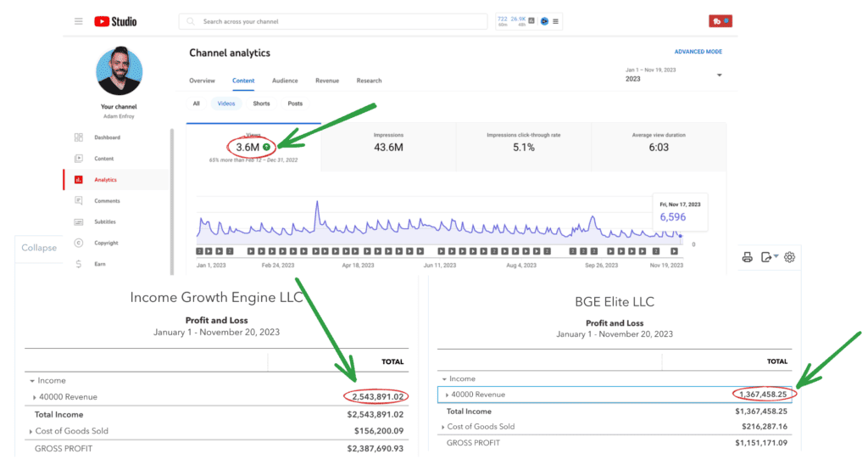
Task: Open the Comments sidebar label
Action: pyautogui.click(x=107, y=200)
